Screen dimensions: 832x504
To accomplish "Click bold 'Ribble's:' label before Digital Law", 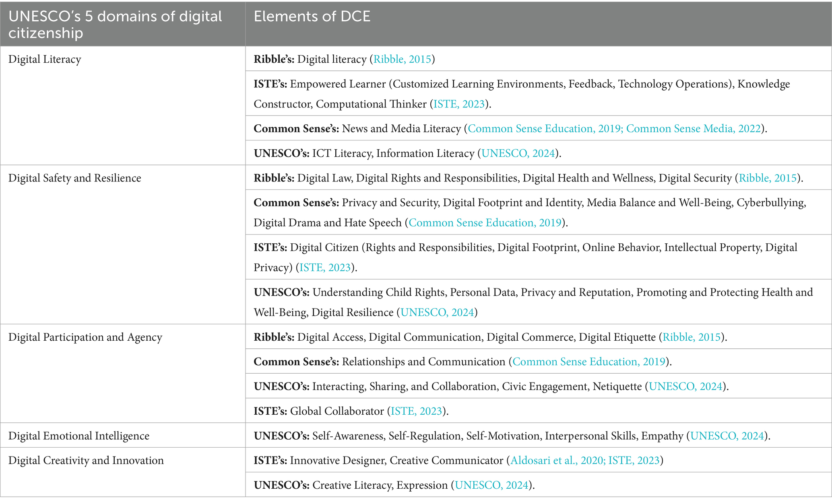I will tap(274, 178).
